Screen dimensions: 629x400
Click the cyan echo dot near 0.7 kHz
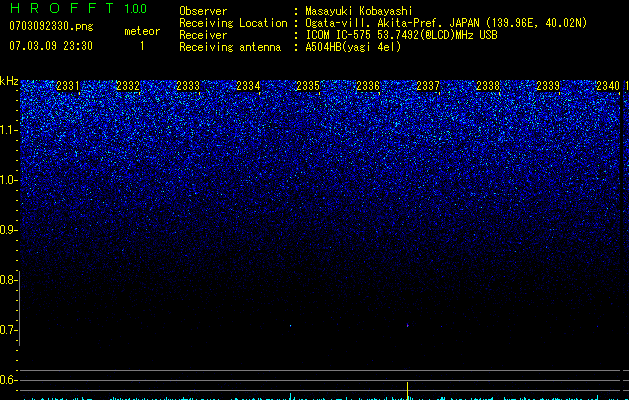tap(290, 325)
